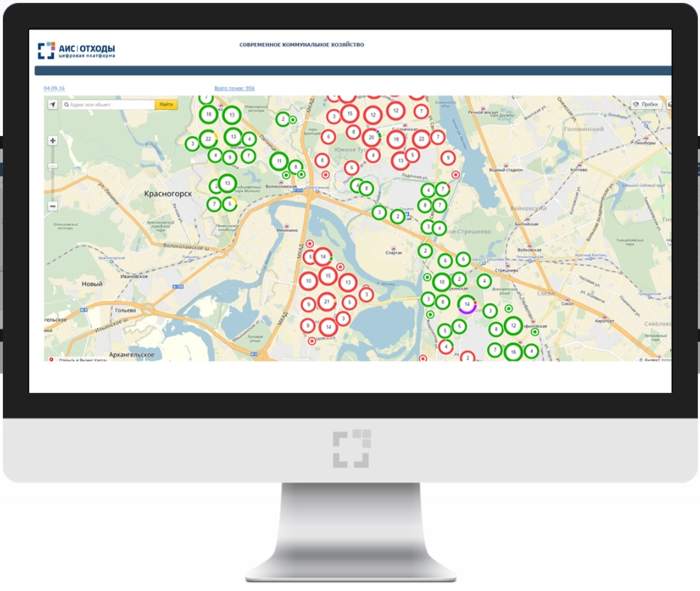
Task: Click the geolocation arrow icon on map
Action: pos(52,105)
